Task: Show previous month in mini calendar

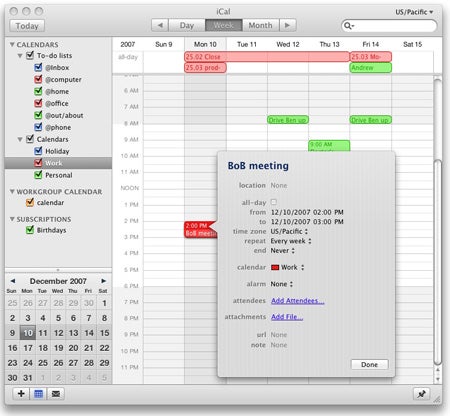Action: pos(13,281)
